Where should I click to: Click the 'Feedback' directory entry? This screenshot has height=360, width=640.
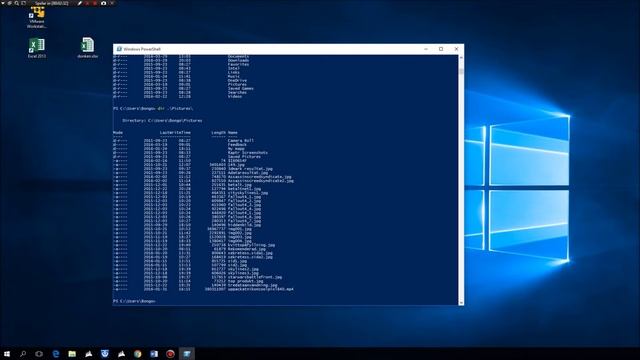[x=237, y=144]
